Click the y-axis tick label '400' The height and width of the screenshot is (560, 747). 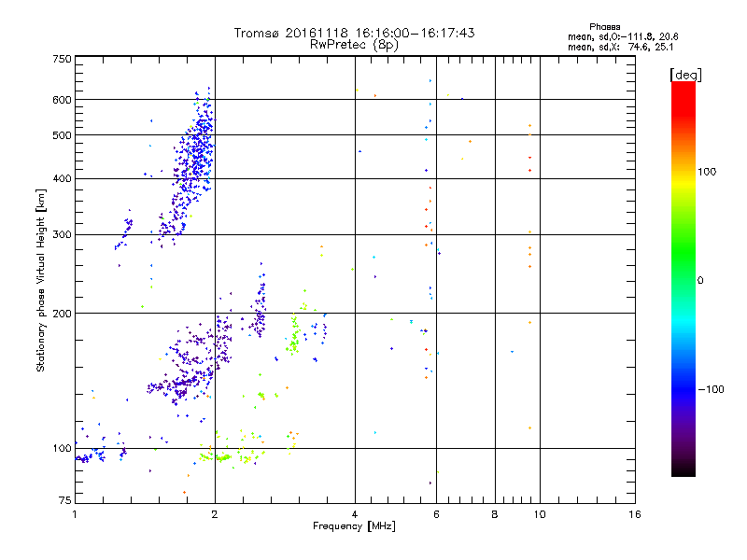point(62,179)
